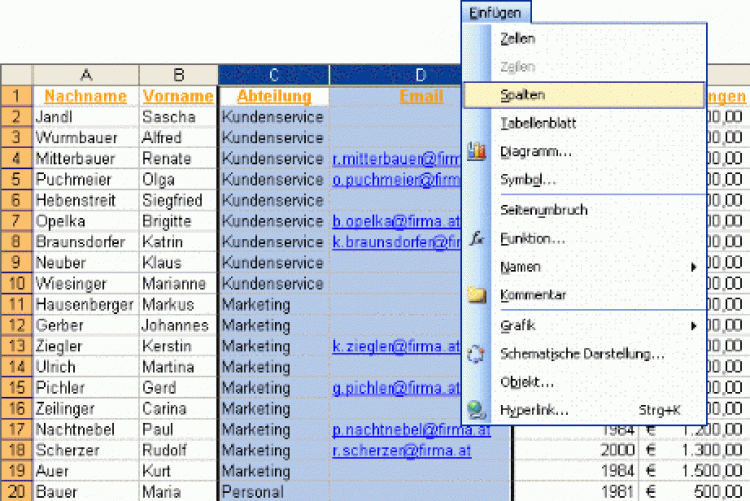Expand the Namen submenu
Image resolution: width=750 pixels, height=501 pixels.
(520, 267)
